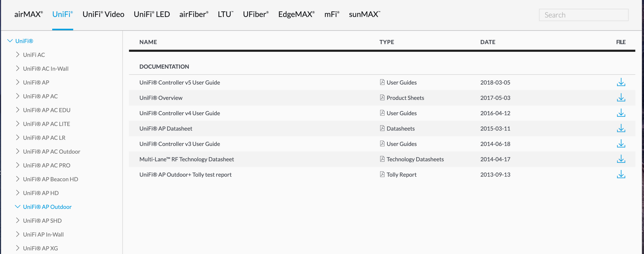The image size is (644, 254).
Task: Expand UniFi AP AC PRO in sidebar
Action: [18, 165]
